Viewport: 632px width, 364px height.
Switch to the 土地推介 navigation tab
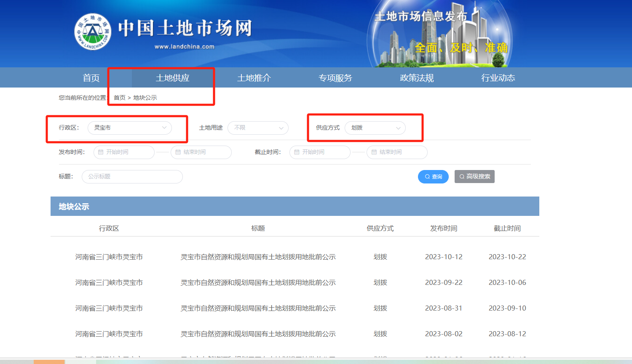[x=254, y=78]
